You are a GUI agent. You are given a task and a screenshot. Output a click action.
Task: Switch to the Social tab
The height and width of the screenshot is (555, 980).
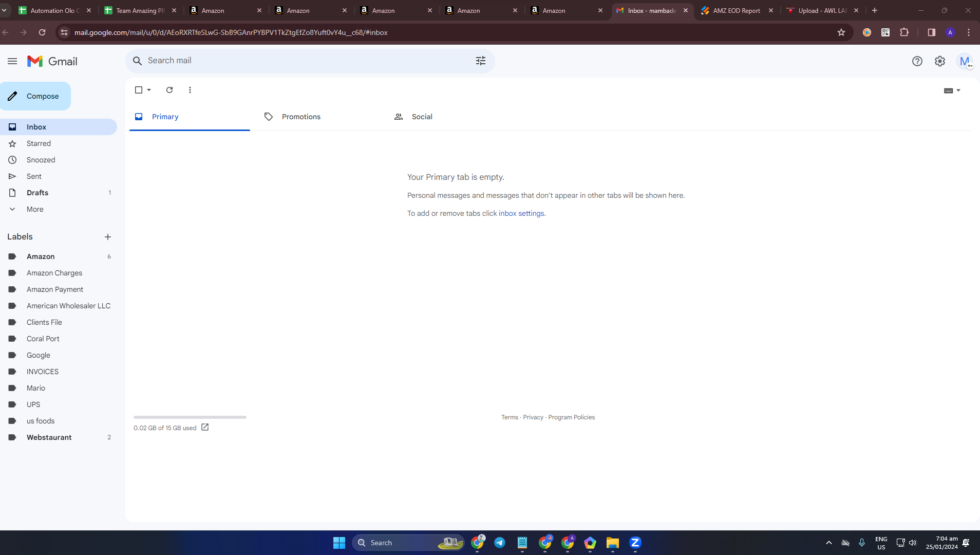pyautogui.click(x=449, y=117)
